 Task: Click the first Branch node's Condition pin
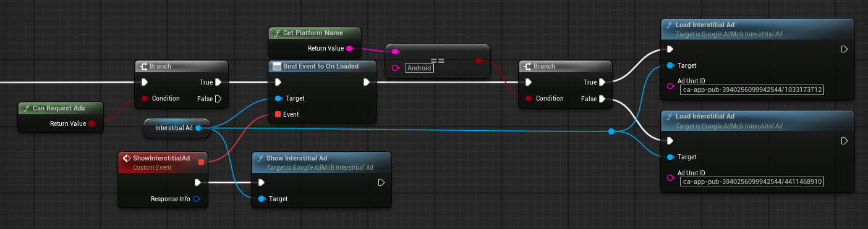[145, 98]
